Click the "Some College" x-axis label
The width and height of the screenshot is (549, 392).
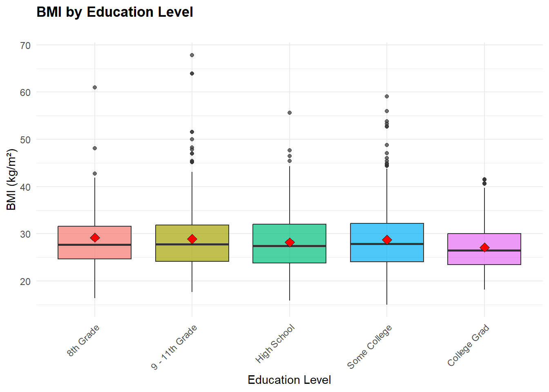click(369, 347)
